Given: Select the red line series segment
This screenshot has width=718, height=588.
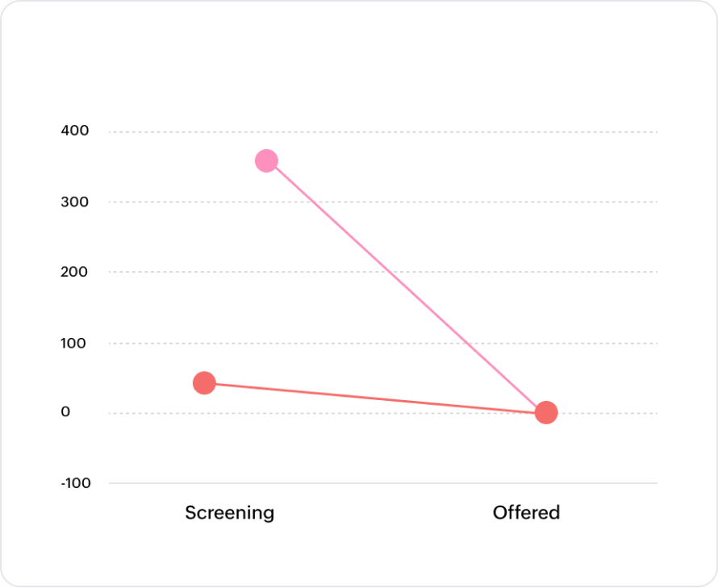Looking at the screenshot, I should 375,398.
